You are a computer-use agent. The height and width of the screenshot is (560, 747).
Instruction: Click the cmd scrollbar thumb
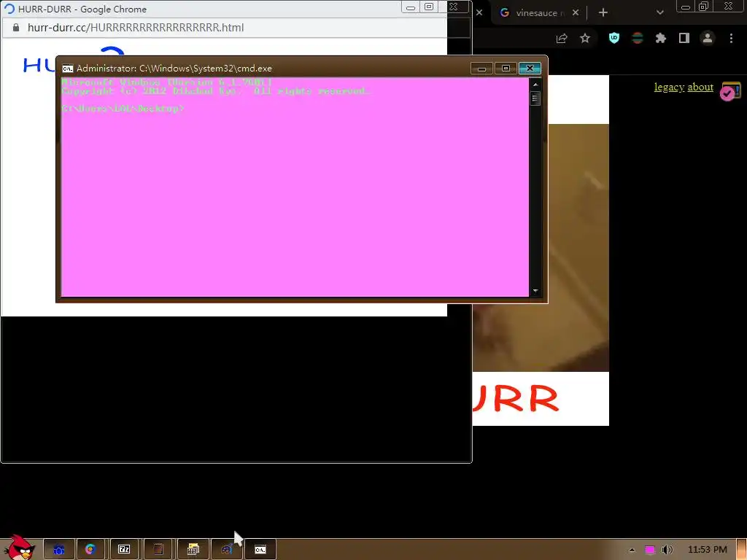coord(535,98)
